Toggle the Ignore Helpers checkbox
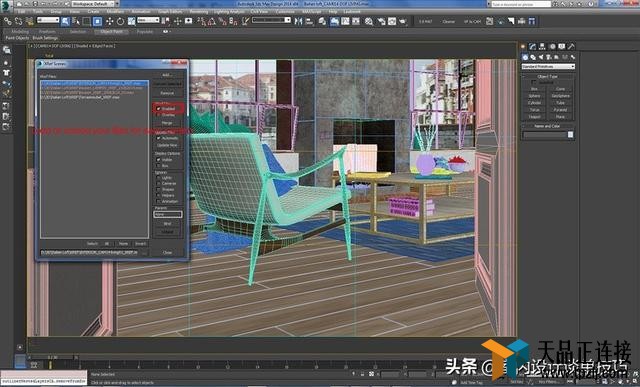Viewport: 640px width, 387px height. tap(158, 196)
